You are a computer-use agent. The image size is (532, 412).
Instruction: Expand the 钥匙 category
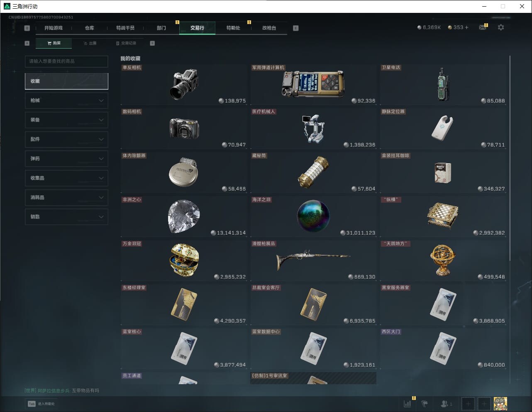[66, 217]
